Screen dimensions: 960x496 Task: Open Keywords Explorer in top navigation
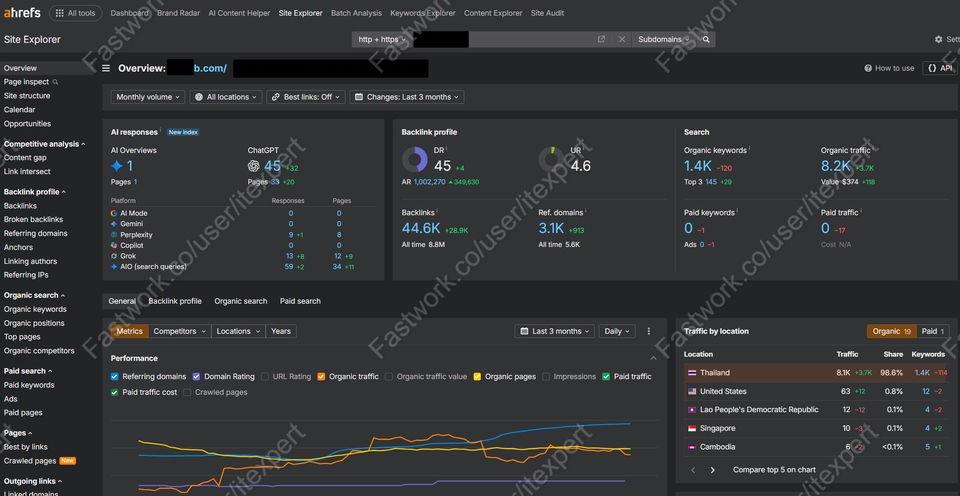tap(422, 13)
